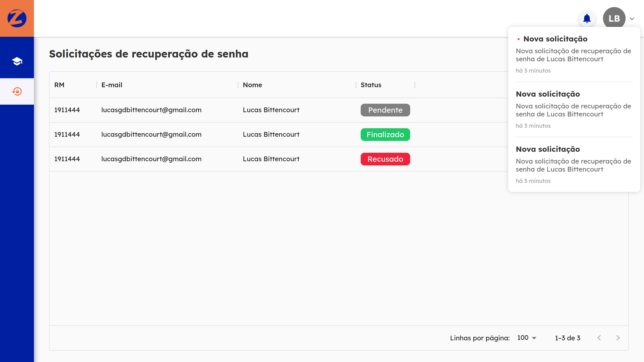Image resolution: width=644 pixels, height=362 pixels.
Task: Click the Recusado status badge
Action: [x=385, y=159]
